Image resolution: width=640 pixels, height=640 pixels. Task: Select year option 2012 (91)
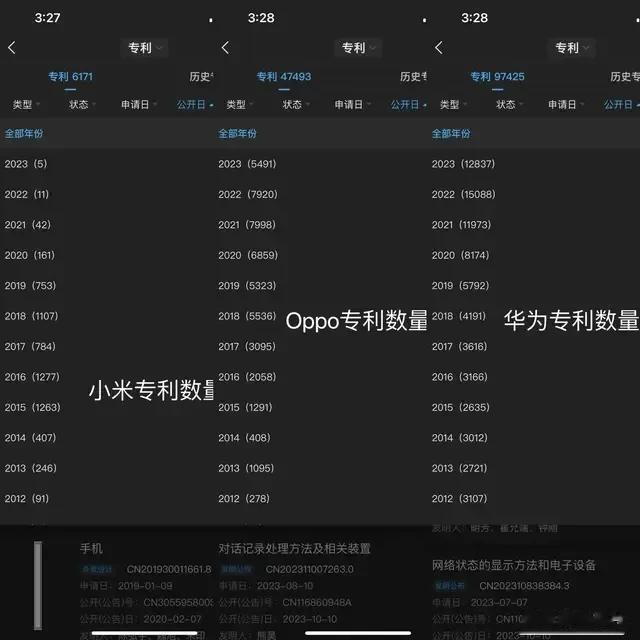pos(27,498)
